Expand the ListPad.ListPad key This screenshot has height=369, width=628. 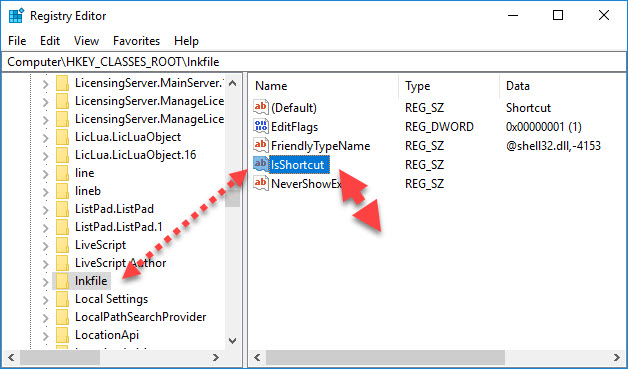tap(46, 210)
